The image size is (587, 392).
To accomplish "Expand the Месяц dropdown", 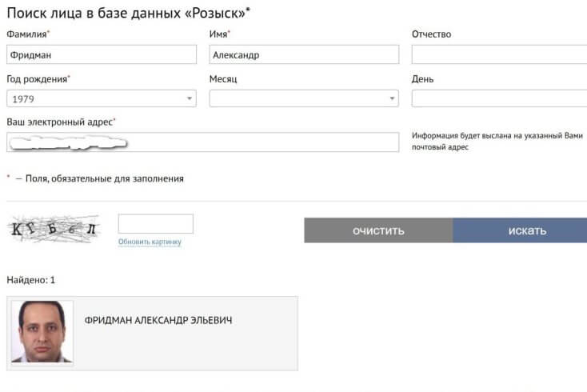I will point(304,99).
